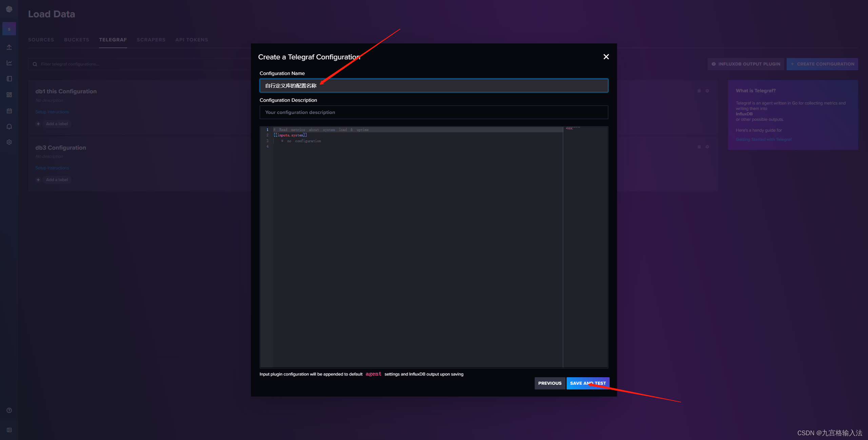Screen dimensions: 868x440
Task: Open Setup Instructions for db3 Configuration
Action: (52, 168)
